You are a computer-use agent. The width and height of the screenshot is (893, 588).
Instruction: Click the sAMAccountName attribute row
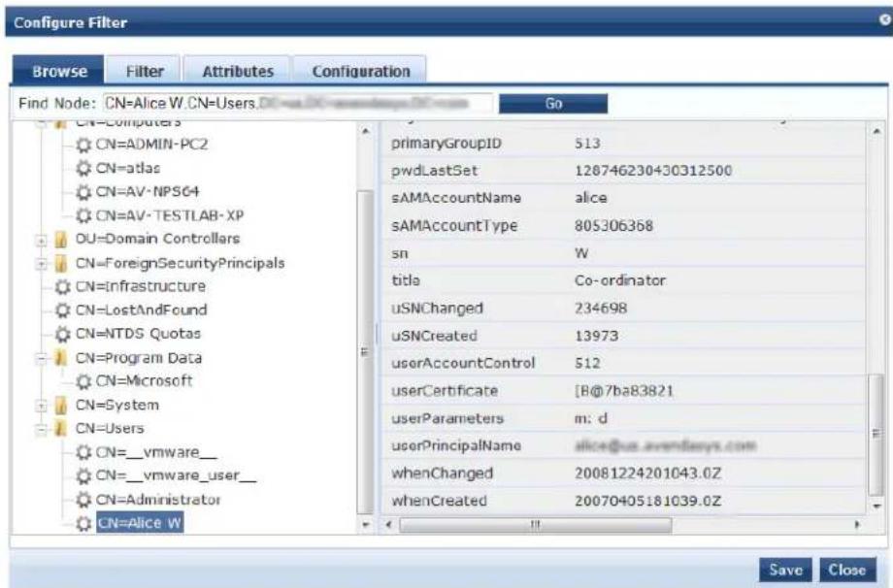[x=623, y=198]
